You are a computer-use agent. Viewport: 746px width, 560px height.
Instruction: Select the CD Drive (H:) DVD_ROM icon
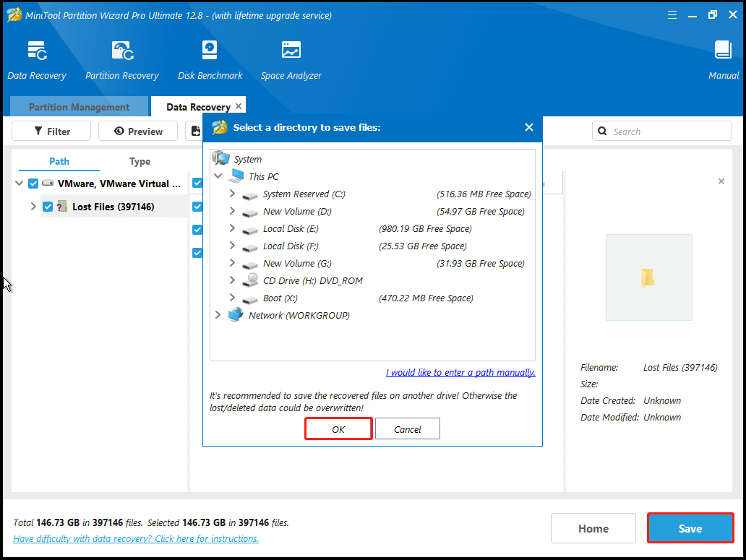(x=251, y=280)
